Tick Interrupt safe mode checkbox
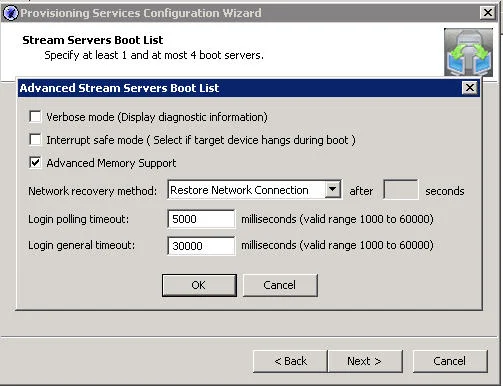The width and height of the screenshot is (503, 386). [x=35, y=139]
